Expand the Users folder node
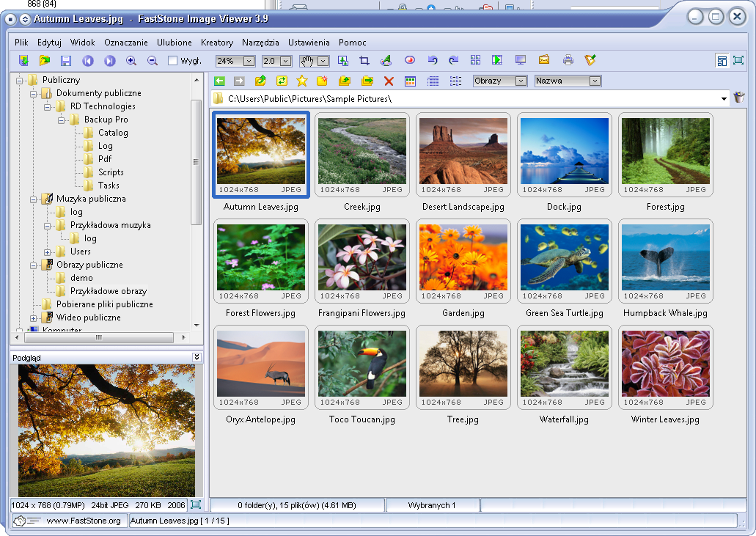The width and height of the screenshot is (756, 536). point(47,252)
